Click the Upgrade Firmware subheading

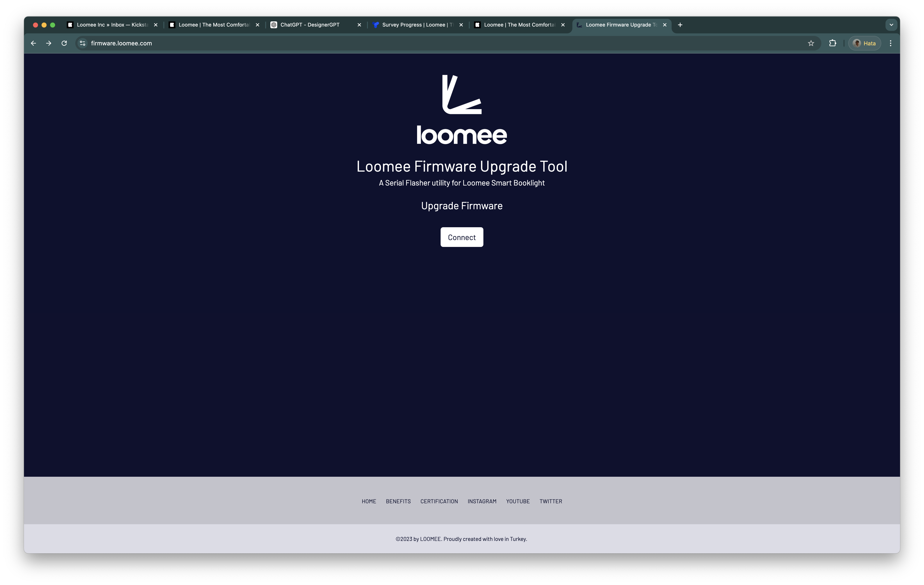pyautogui.click(x=462, y=206)
